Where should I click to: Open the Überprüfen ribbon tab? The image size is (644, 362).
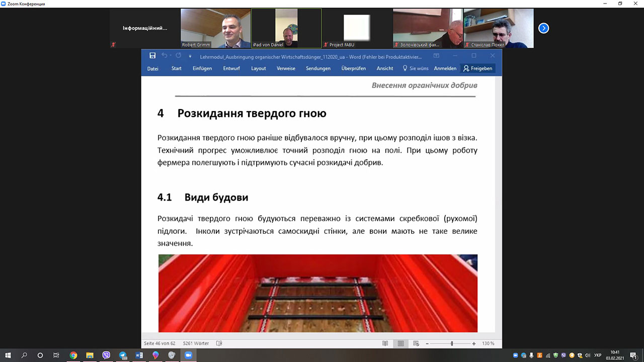tap(353, 68)
